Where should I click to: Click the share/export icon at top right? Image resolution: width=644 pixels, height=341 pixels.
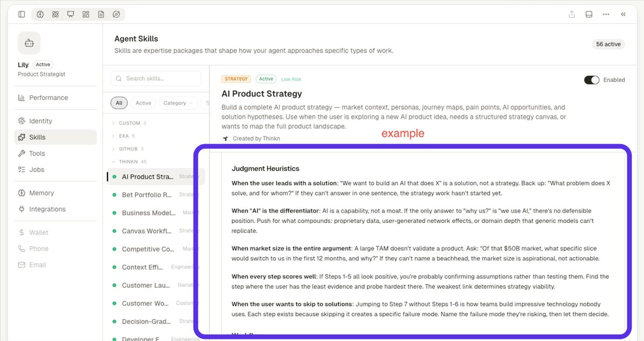point(571,15)
